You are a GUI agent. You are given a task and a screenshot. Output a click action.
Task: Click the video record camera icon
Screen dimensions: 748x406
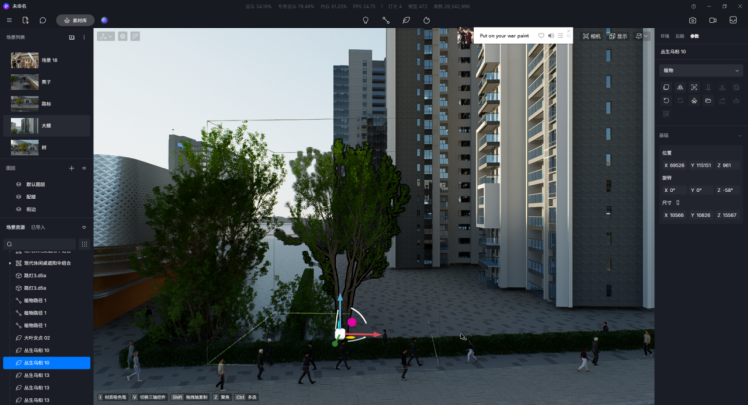click(x=713, y=20)
